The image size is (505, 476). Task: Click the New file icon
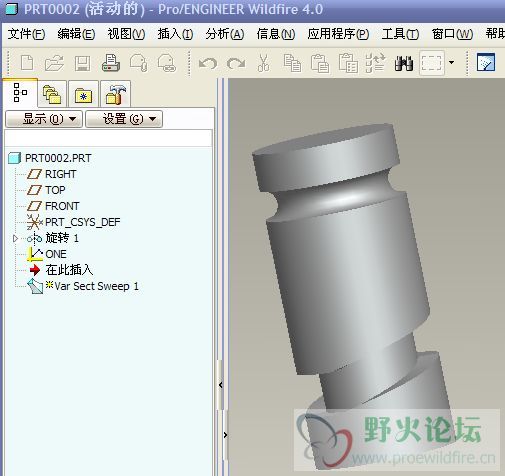27,63
